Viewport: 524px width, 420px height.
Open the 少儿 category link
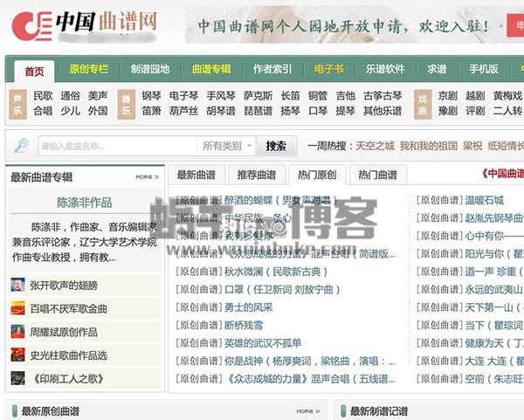70,111
